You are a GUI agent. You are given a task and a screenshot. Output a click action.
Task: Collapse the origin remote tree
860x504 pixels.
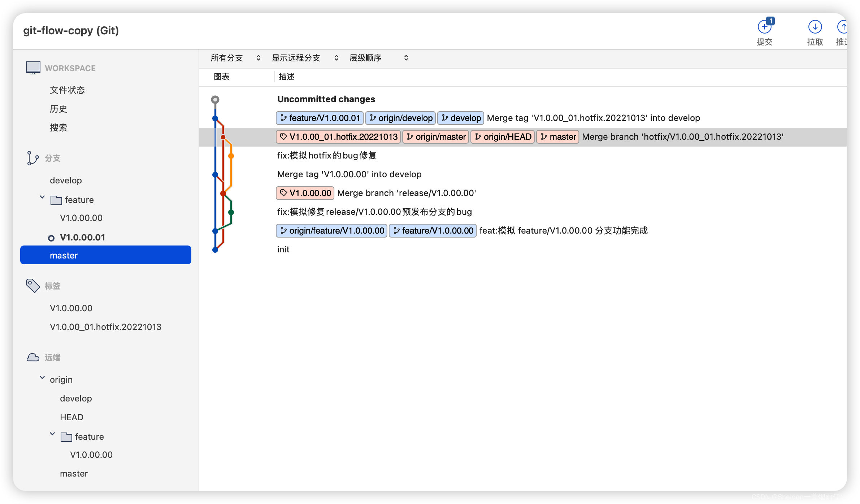pyautogui.click(x=42, y=378)
